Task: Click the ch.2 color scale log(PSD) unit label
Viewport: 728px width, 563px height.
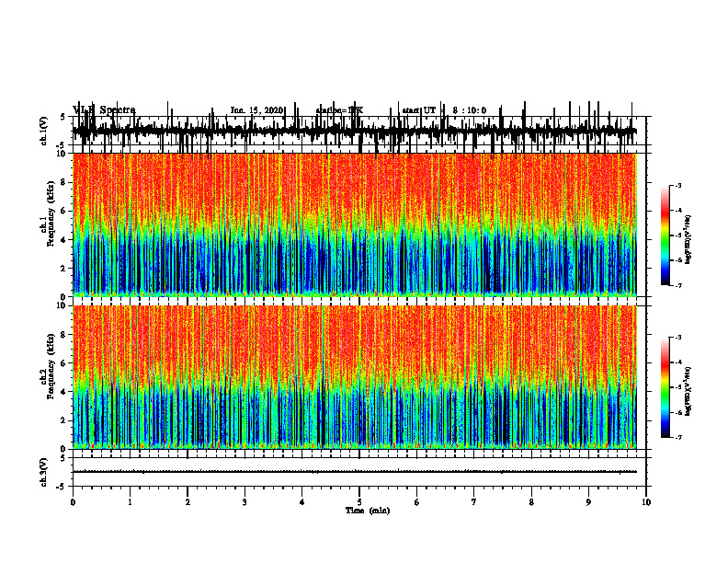Action: click(688, 391)
